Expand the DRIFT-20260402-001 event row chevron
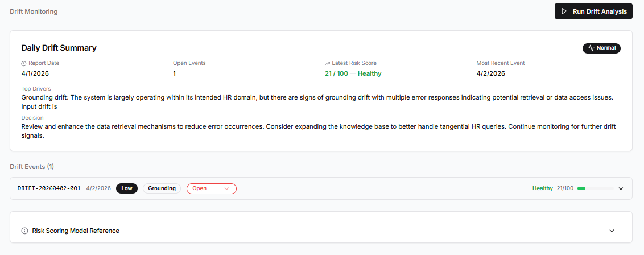This screenshot has height=255, width=644. 621,188
